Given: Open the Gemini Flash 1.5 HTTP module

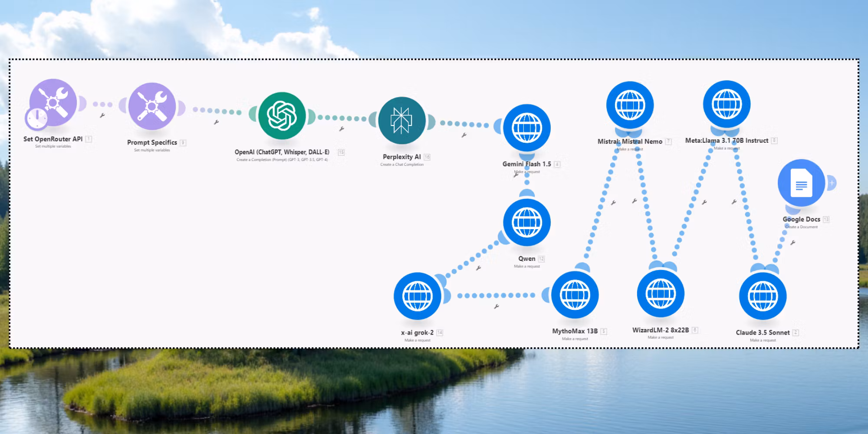Looking at the screenshot, I should coord(527,128).
